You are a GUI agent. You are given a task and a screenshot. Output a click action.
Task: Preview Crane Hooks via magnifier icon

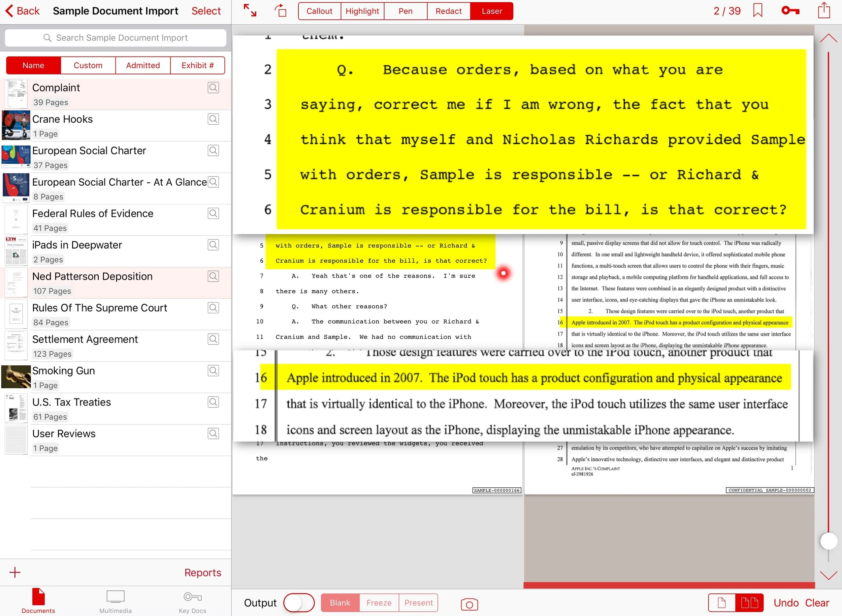point(213,119)
